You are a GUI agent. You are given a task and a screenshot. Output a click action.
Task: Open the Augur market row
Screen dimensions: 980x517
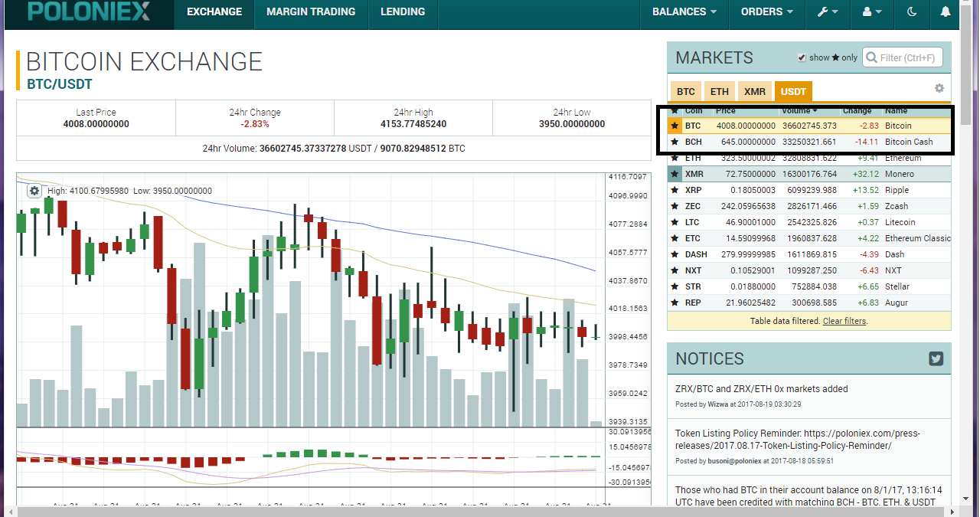pyautogui.click(x=809, y=303)
